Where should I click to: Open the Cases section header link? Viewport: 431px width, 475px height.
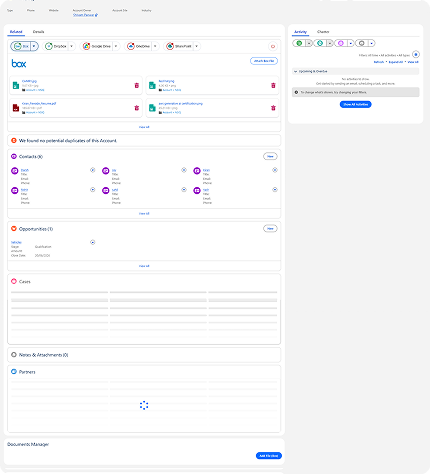tap(25, 282)
